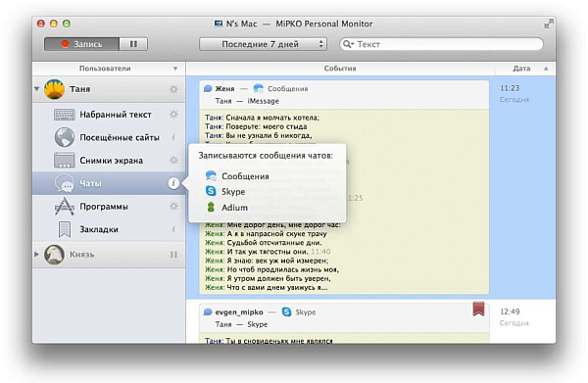Screen dimensions: 588x383
Task: Toggle the pause button beside Запись
Action: click(x=133, y=44)
